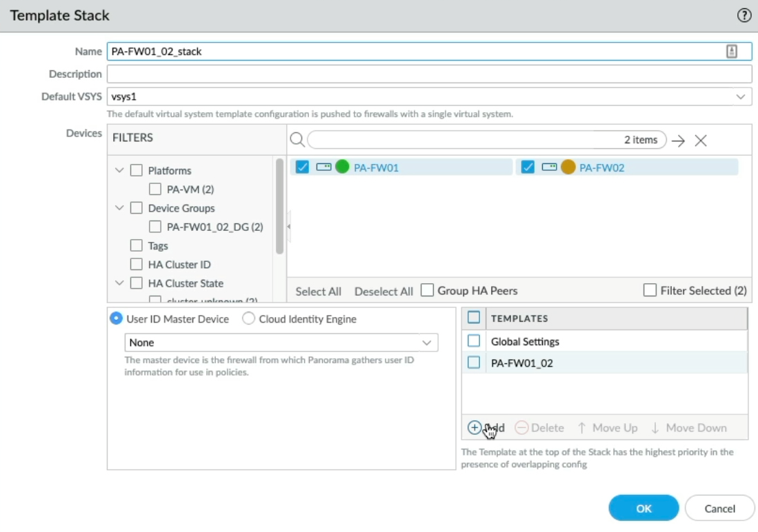
Task: Open the master device None dropdown
Action: point(426,342)
